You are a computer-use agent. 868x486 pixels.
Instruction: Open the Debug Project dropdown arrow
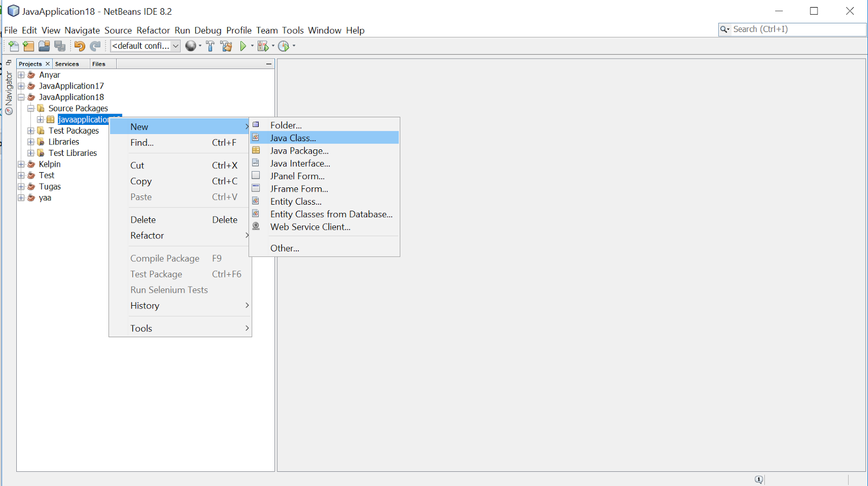click(x=273, y=46)
